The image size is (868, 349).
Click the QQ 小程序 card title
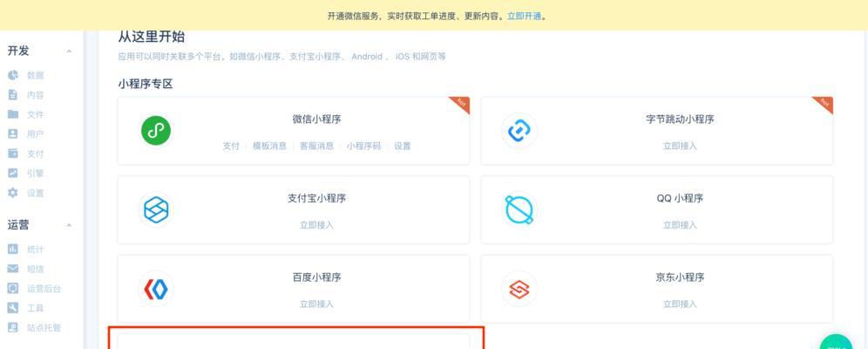point(680,198)
